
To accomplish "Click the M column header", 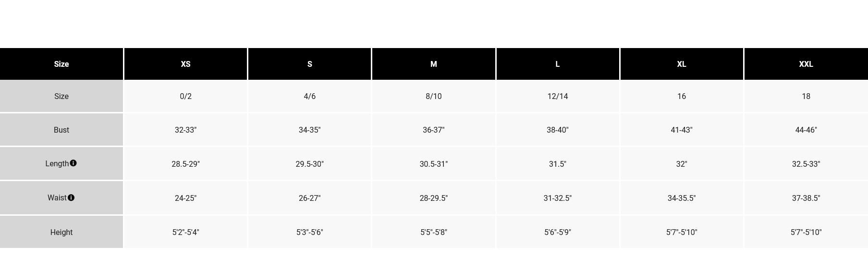I will coord(433,64).
